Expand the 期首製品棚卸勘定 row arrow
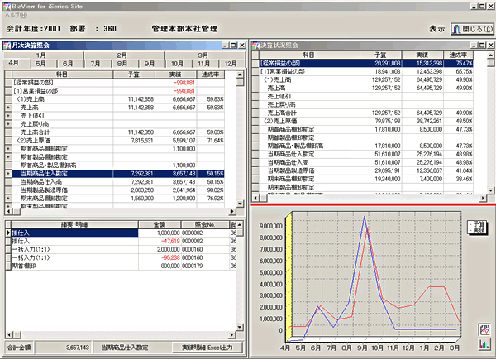The width and height of the screenshot is (496, 360). [8, 157]
